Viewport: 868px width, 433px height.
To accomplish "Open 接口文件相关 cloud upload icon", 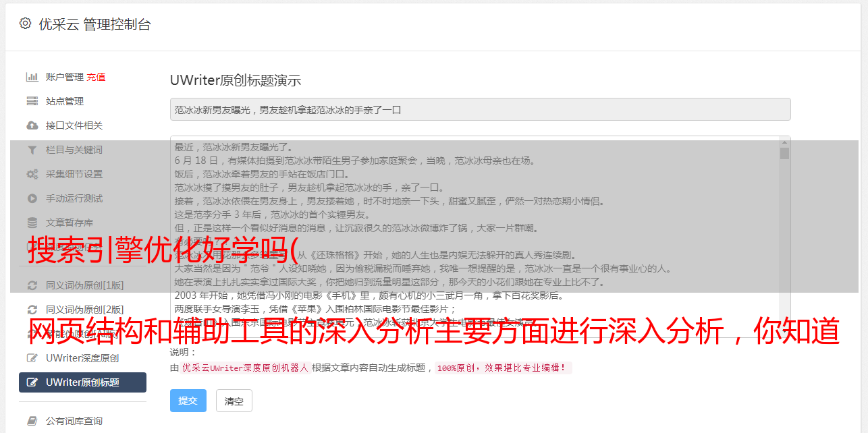I will tap(32, 125).
